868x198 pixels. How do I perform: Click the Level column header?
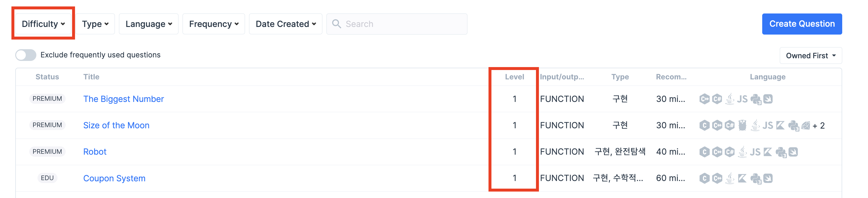pos(514,77)
